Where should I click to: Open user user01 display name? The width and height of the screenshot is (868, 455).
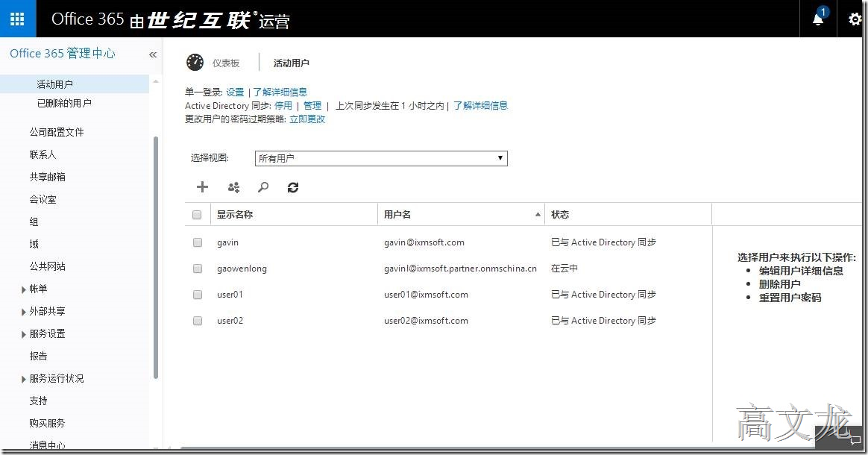230,295
